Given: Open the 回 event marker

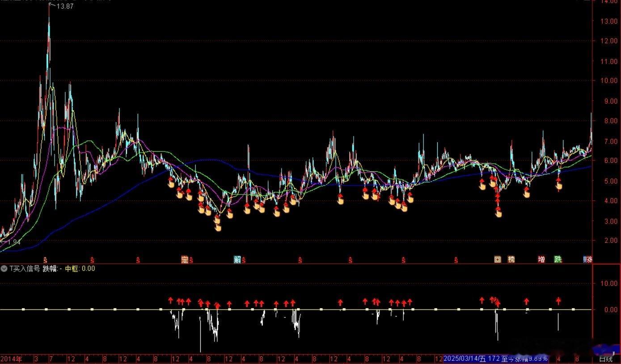Looking at the screenshot, I should coord(498,259).
